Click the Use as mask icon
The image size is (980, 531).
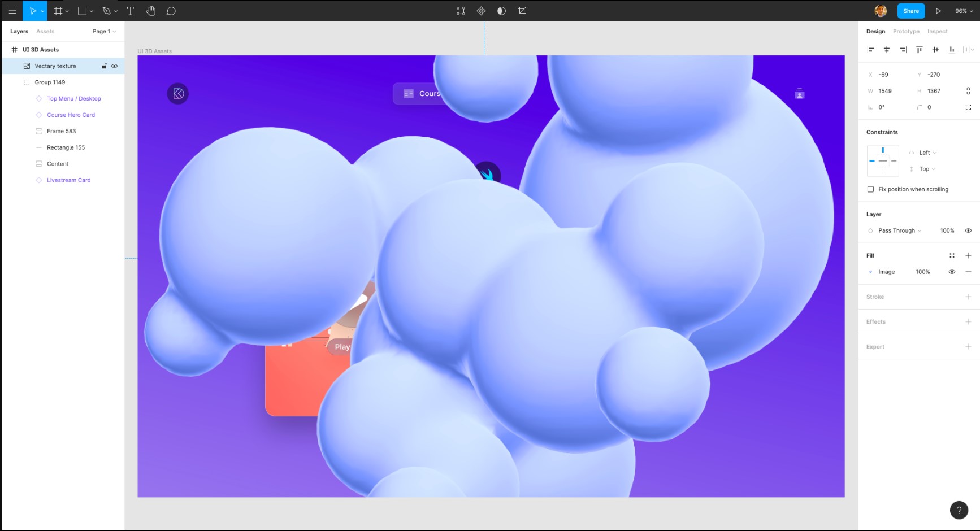[x=501, y=11]
